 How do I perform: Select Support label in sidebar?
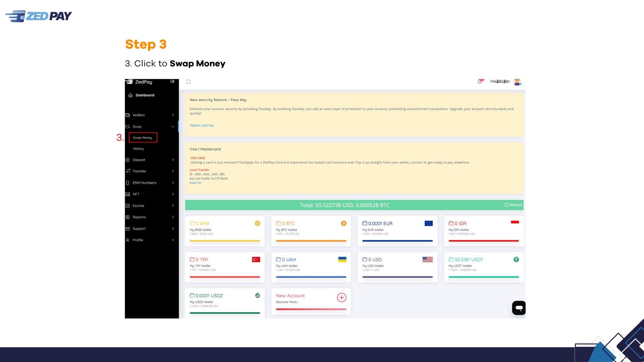139,229
